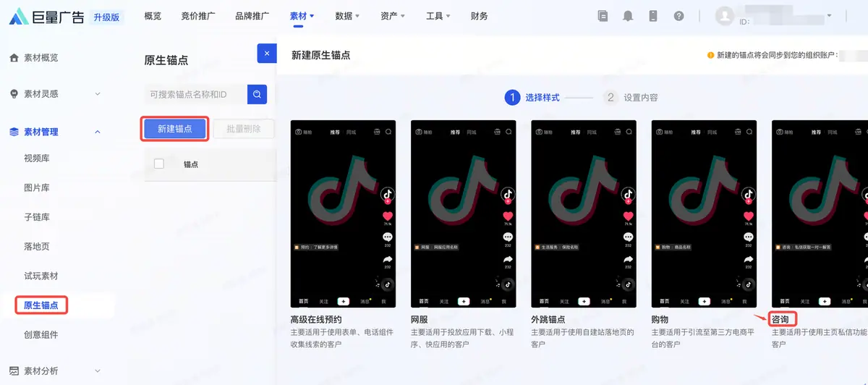Click the 咨询 title text

(x=780, y=319)
